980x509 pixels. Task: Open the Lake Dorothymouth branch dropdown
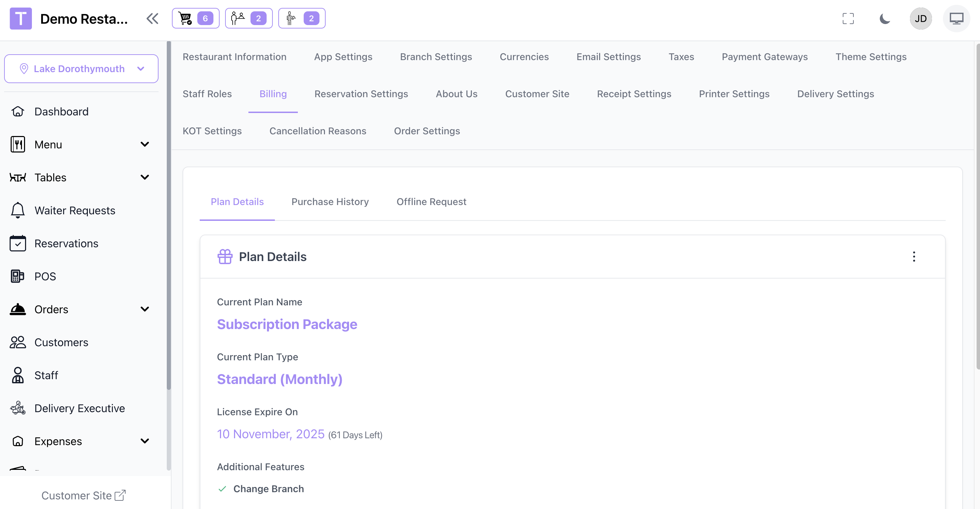(81, 69)
